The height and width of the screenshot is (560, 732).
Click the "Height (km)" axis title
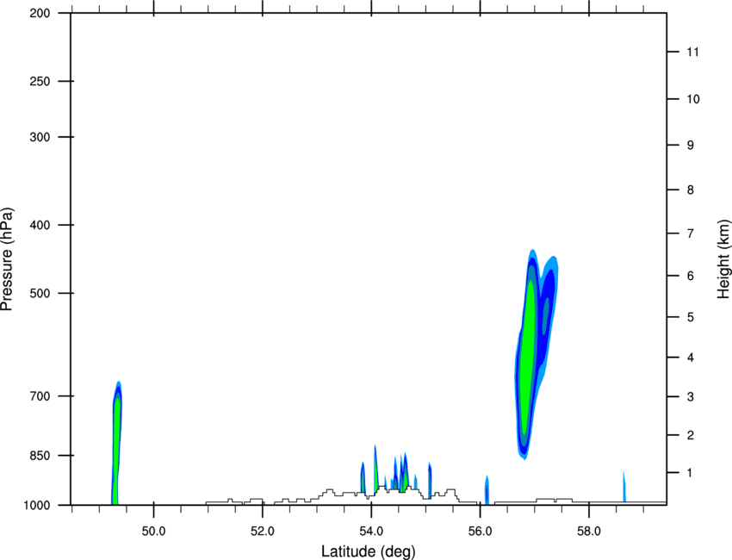pyautogui.click(x=723, y=258)
